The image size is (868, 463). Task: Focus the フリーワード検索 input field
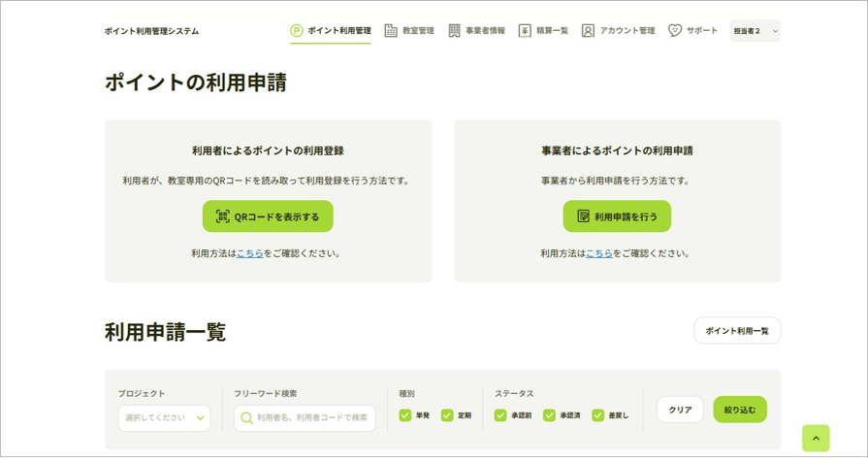click(x=305, y=418)
